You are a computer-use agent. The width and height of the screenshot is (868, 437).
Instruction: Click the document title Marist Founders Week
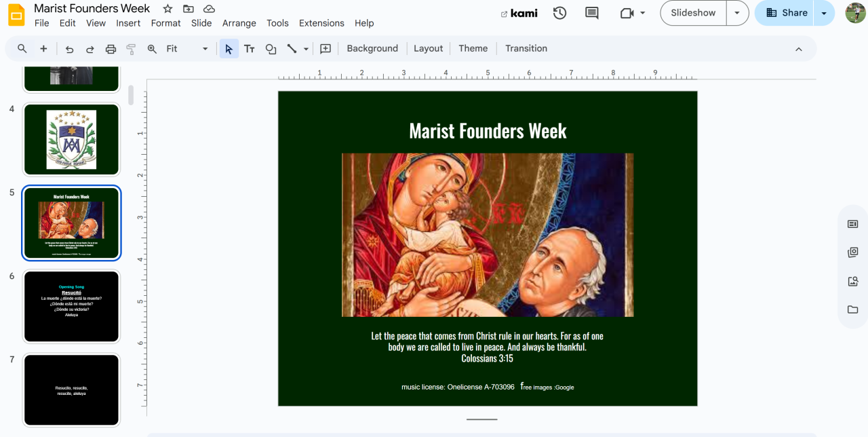coord(92,8)
